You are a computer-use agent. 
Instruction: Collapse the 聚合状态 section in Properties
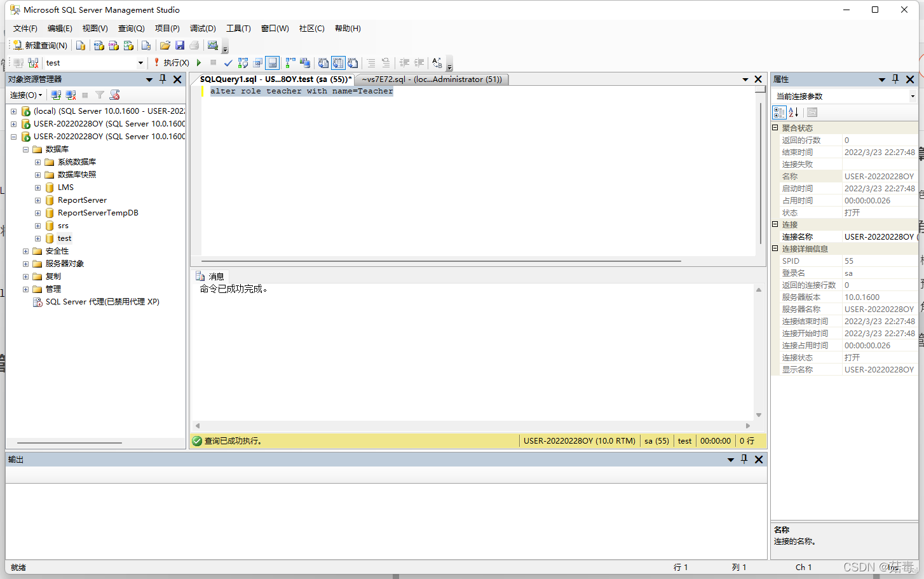tap(775, 128)
